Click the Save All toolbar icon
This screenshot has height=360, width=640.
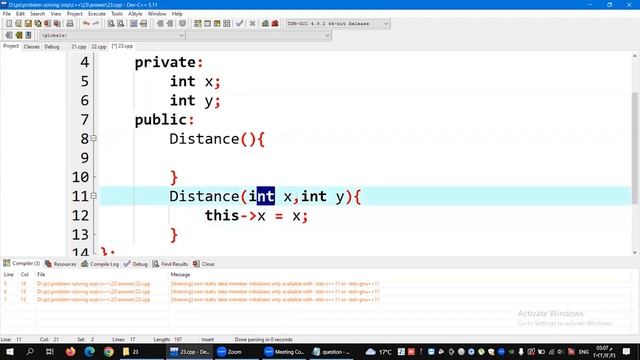click(38, 24)
